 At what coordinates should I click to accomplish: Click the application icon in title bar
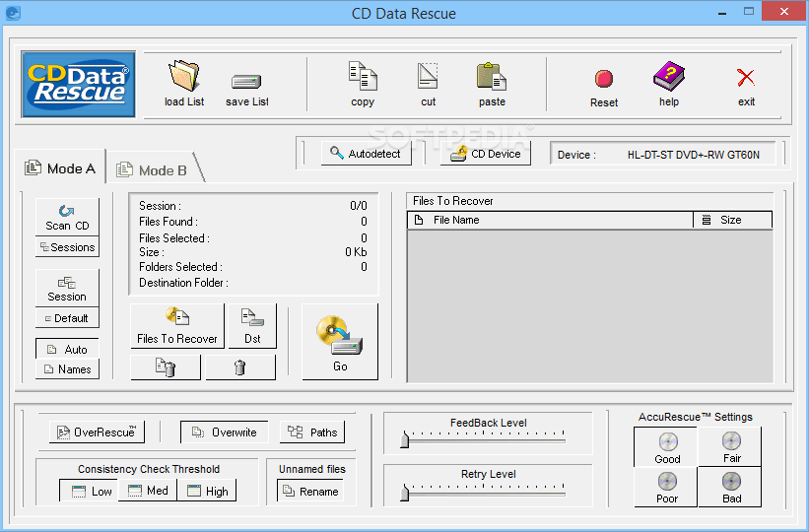13,13
